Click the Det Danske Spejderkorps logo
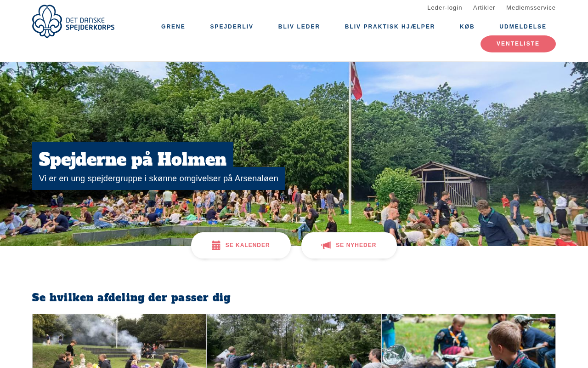 (x=73, y=21)
